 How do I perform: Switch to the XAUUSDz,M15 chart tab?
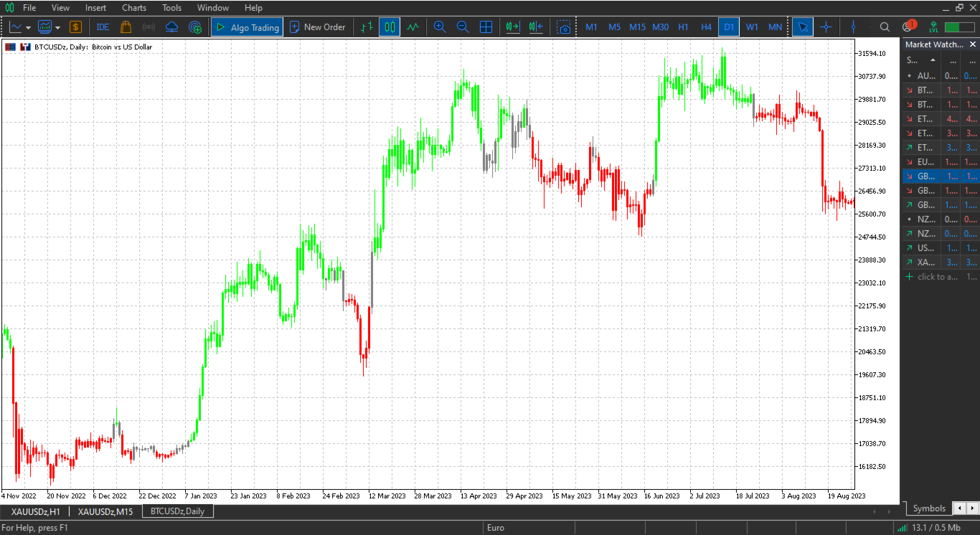[105, 511]
